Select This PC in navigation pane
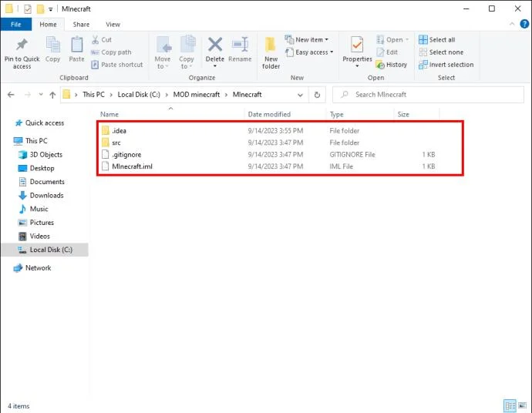 pyautogui.click(x=31, y=141)
